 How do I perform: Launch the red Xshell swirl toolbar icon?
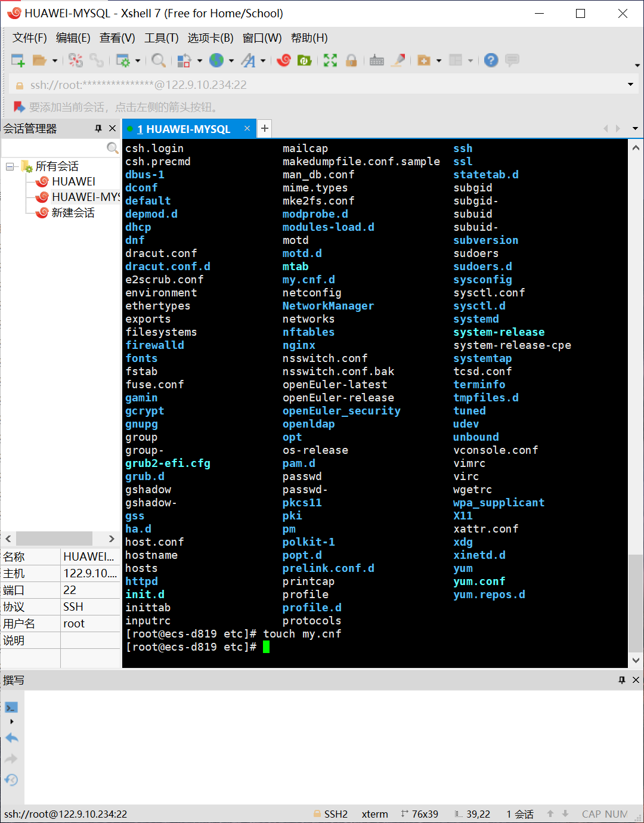(284, 60)
